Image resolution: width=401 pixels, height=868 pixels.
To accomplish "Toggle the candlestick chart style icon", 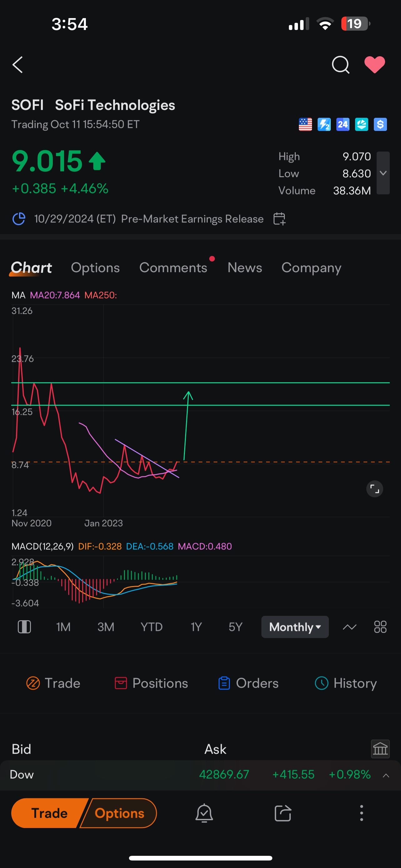I will (24, 627).
